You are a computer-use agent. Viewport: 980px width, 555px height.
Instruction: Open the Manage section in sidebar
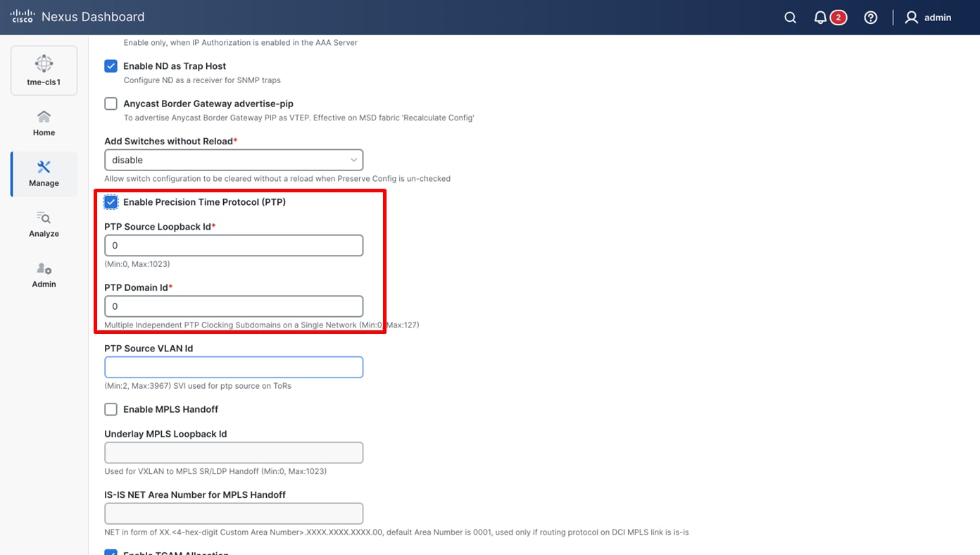44,174
